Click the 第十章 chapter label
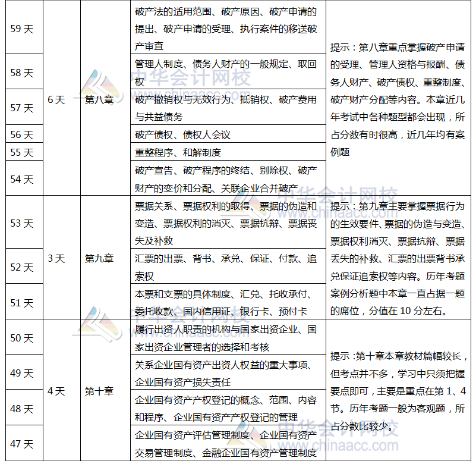 99,390
